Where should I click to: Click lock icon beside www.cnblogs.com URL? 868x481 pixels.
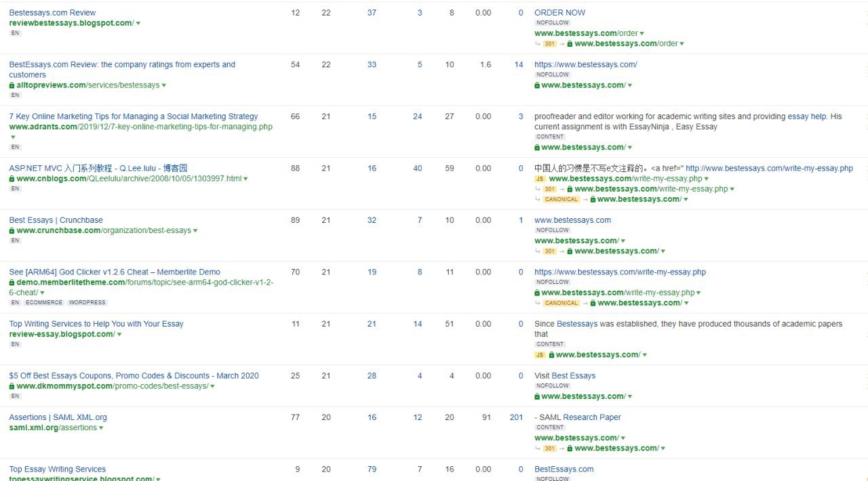tap(12, 179)
